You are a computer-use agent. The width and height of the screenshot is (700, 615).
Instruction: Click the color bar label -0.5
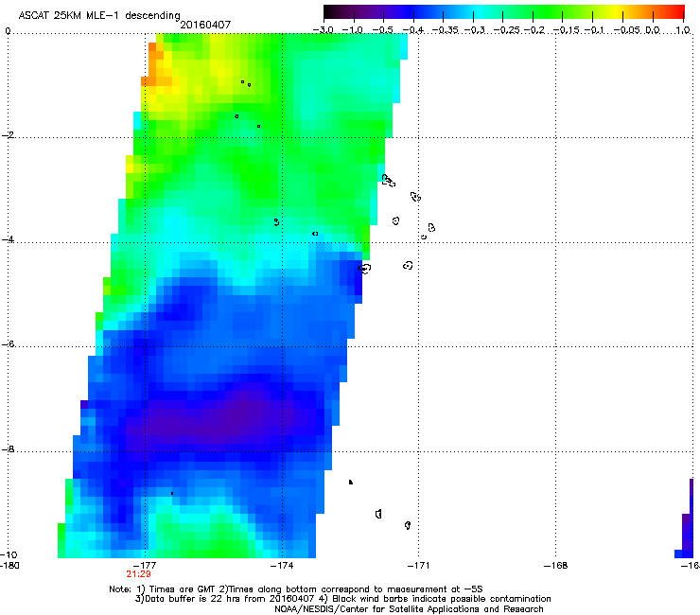pos(382,30)
